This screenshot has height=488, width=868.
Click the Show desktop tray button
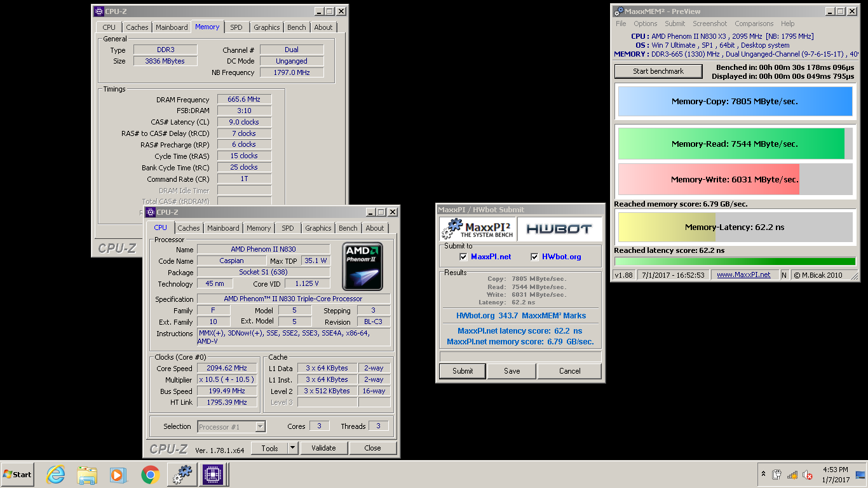860,475
